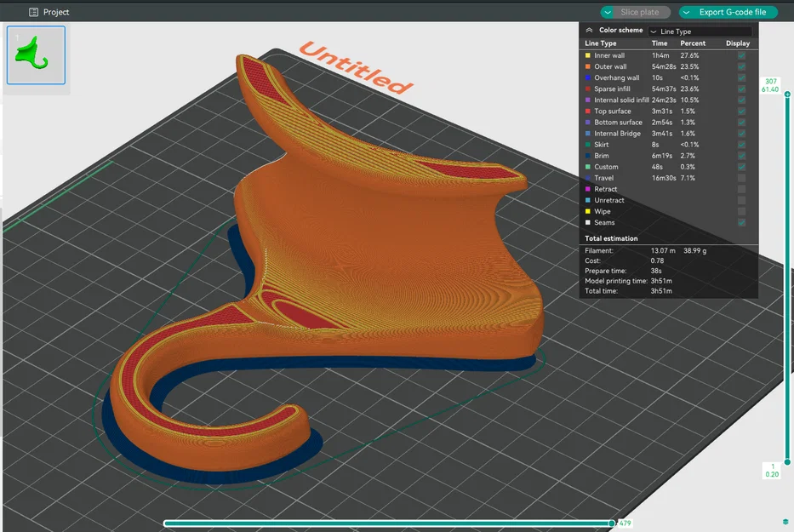
Task: Click the Export G-code file button
Action: pyautogui.click(x=733, y=12)
